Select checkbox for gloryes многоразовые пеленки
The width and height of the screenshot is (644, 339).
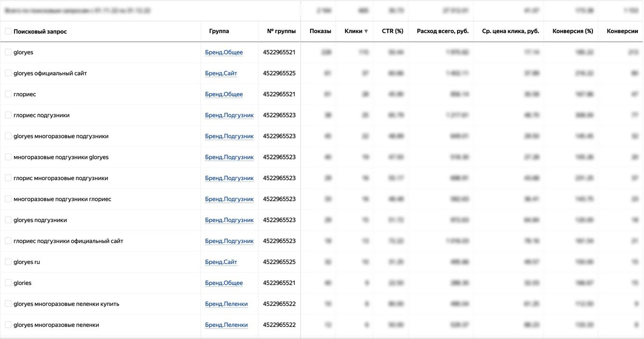tap(8, 325)
